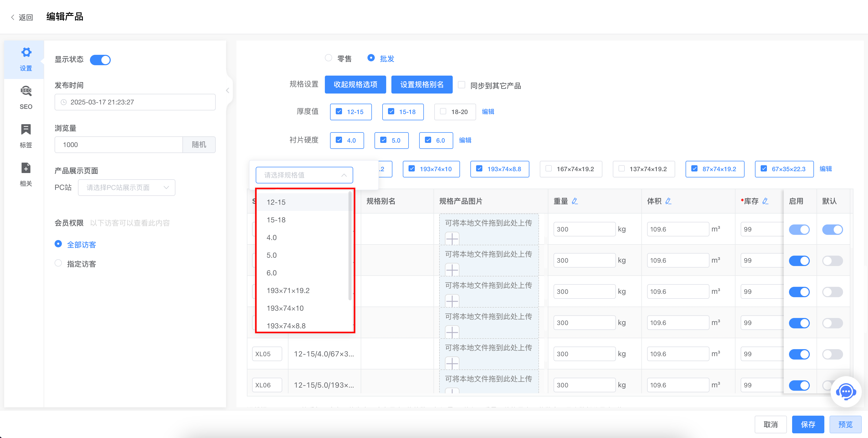The width and height of the screenshot is (868, 438).
Task: Toggle the 显示状态 switch
Action: pos(100,60)
